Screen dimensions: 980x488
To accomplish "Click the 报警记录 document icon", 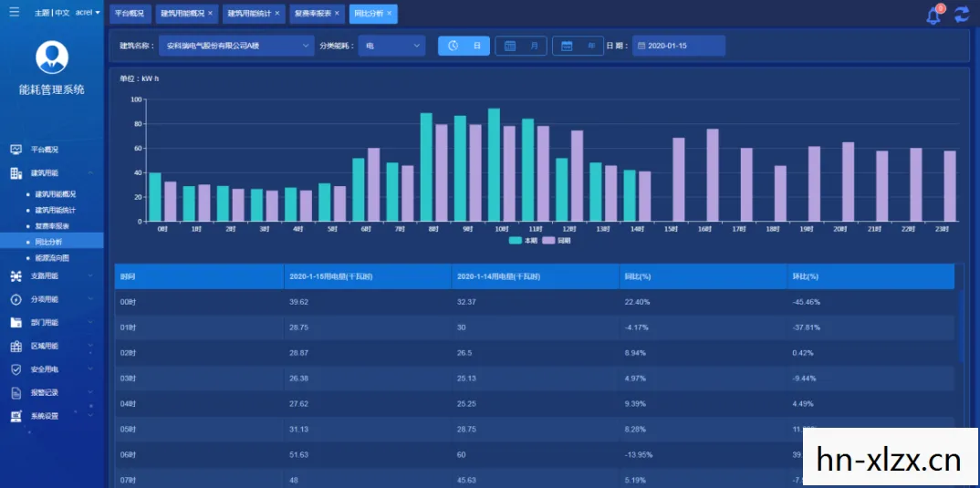I will coord(16,393).
